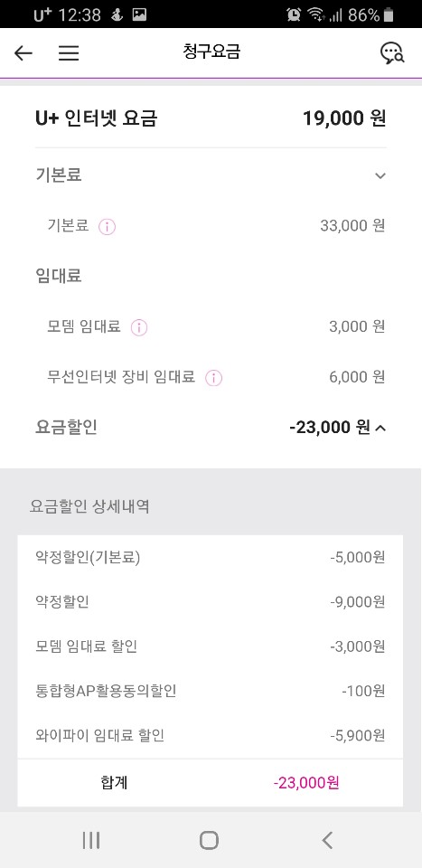Tap the U+ 인터넷 요금 heading
The width and height of the screenshot is (422, 868).
[96, 118]
